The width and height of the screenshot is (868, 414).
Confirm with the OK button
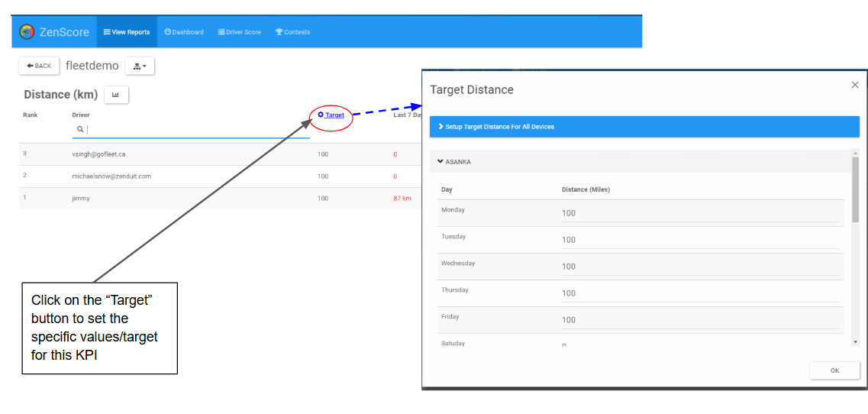coord(834,370)
